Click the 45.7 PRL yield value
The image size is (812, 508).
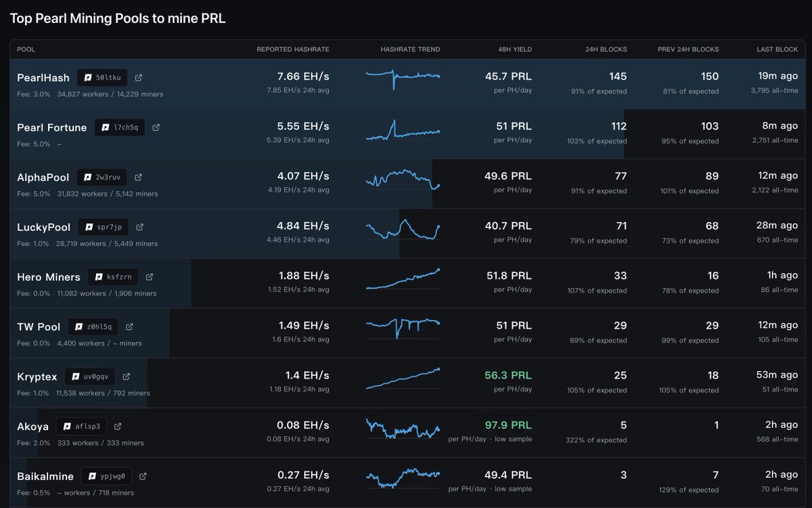click(x=508, y=77)
